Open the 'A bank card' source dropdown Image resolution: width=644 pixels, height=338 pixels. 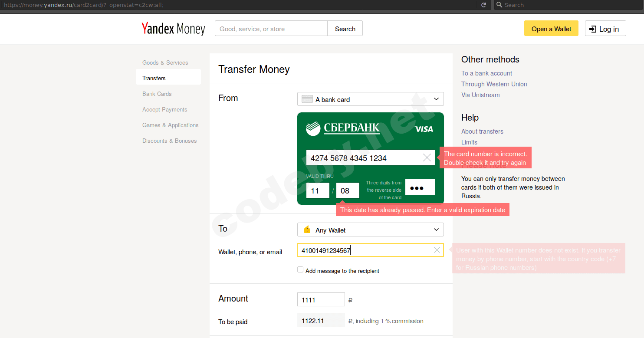click(371, 99)
